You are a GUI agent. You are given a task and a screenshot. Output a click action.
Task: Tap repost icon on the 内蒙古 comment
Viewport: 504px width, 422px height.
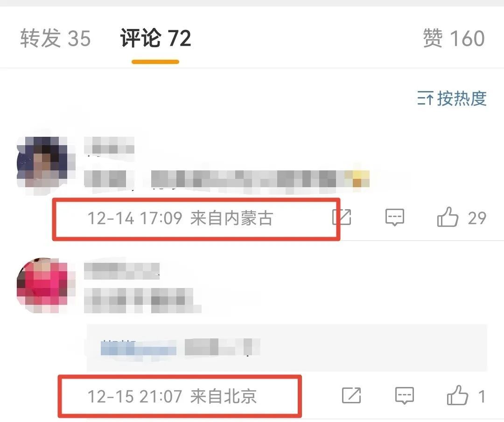(341, 218)
